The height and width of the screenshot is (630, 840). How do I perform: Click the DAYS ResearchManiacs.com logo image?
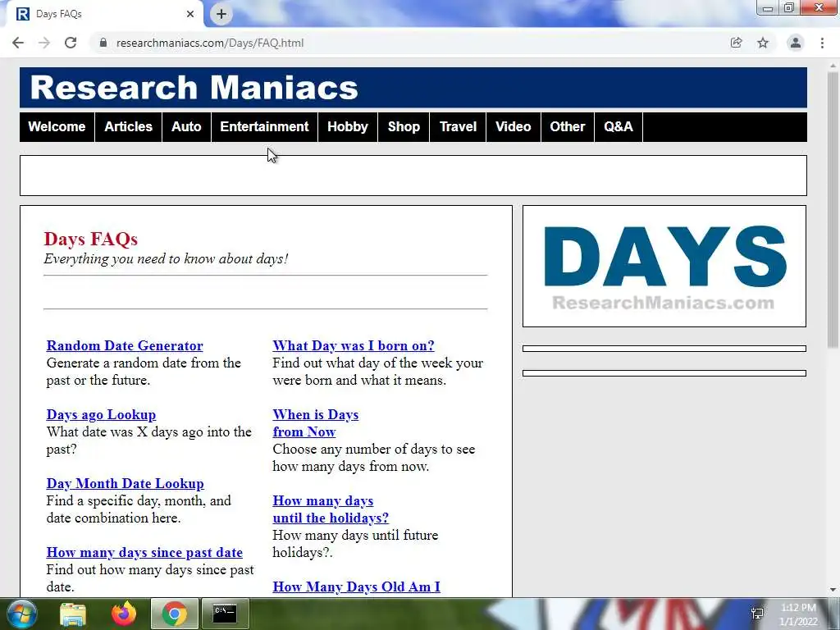pos(664,267)
